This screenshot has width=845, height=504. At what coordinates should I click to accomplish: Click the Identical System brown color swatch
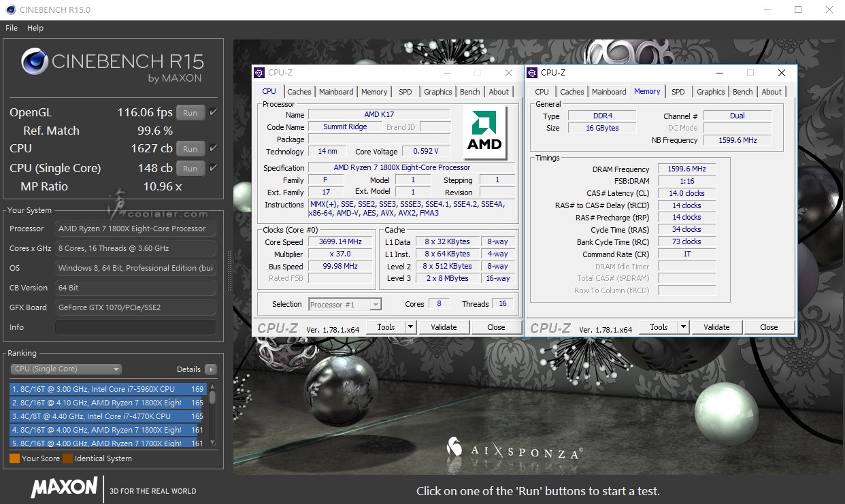[67, 458]
